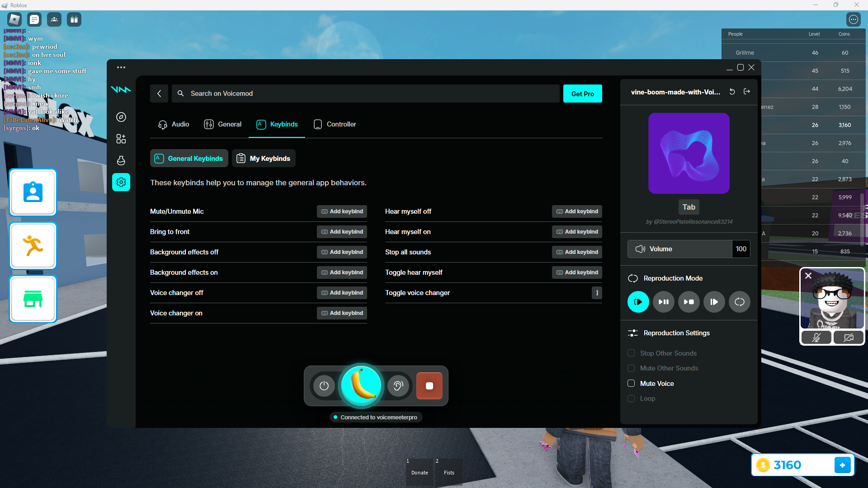Open the Roblox gift icon
The height and width of the screenshot is (488, 868).
click(74, 19)
